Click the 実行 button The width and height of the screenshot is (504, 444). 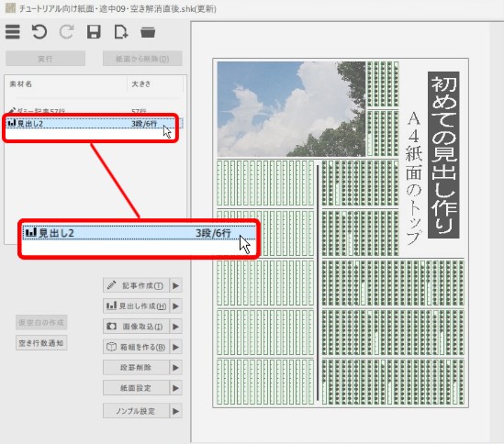tap(45, 59)
